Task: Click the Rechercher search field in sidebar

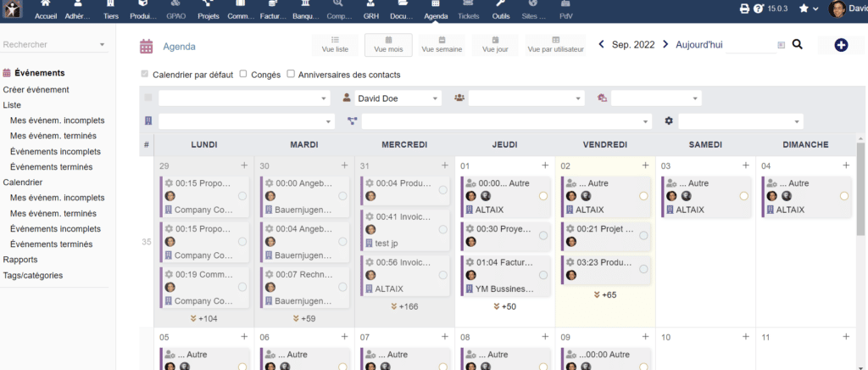Action: click(x=53, y=44)
